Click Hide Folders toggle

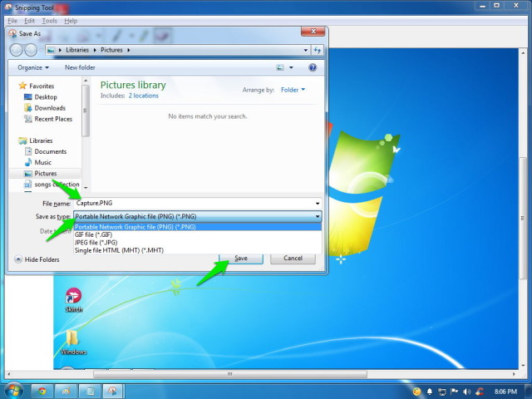(x=37, y=259)
